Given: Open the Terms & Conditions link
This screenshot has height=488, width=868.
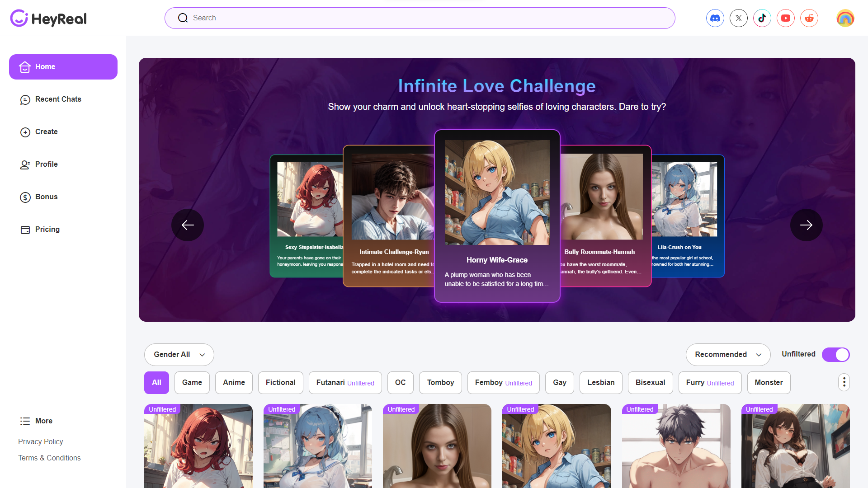Looking at the screenshot, I should 49,458.
